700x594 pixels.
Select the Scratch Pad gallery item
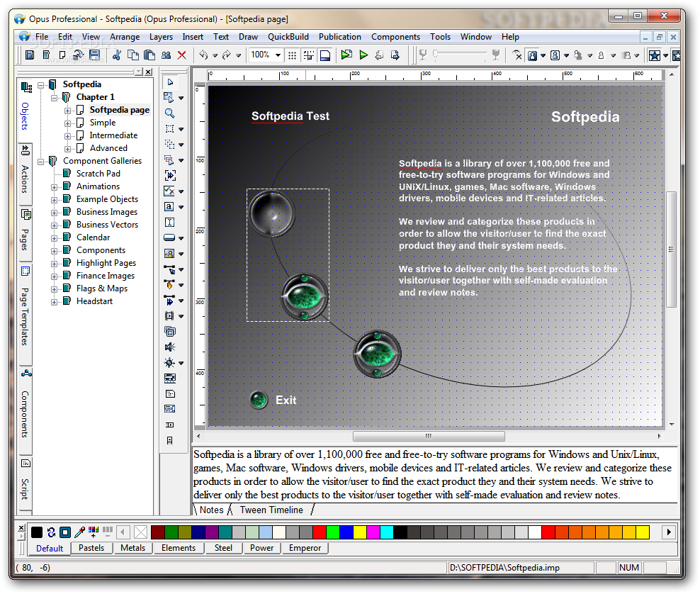pos(98,173)
